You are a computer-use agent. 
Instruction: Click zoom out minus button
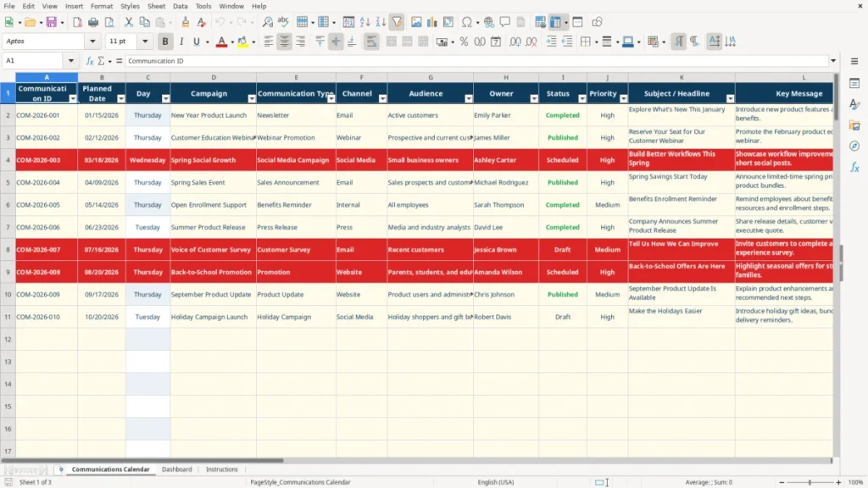point(782,482)
